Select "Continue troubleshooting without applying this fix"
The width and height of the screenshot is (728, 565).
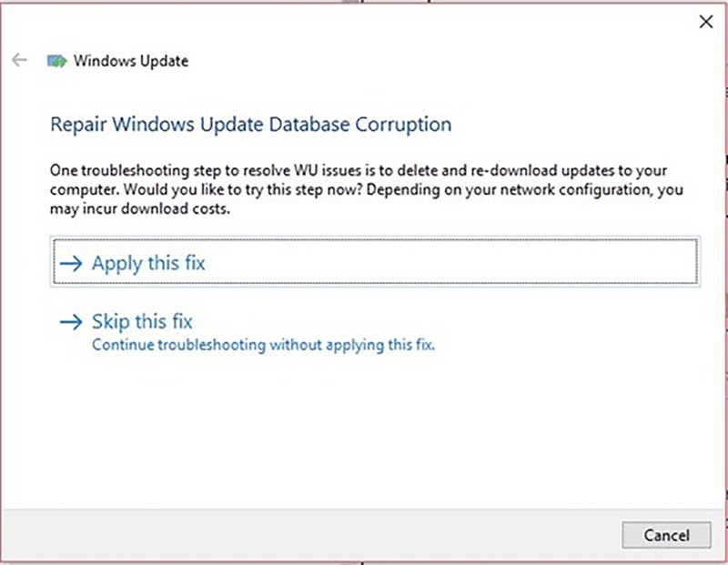coord(263,345)
